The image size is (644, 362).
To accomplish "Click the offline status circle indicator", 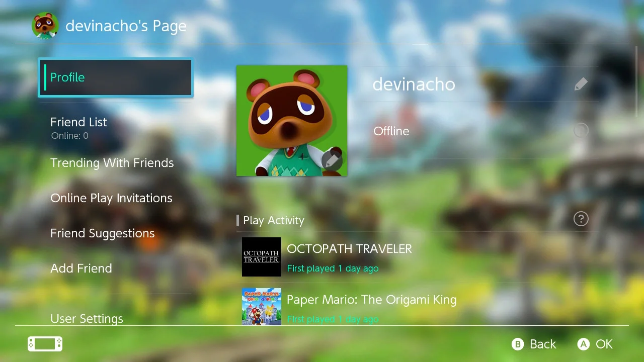I will [581, 131].
